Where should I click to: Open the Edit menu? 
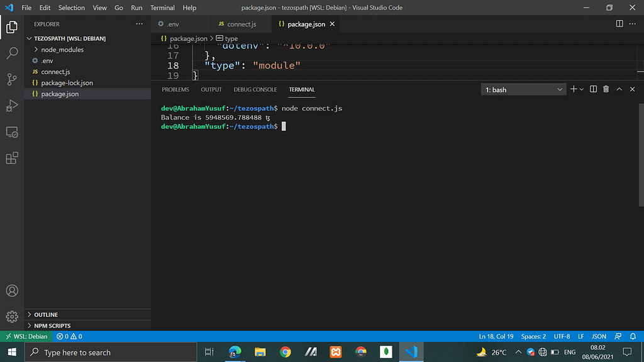pos(45,8)
